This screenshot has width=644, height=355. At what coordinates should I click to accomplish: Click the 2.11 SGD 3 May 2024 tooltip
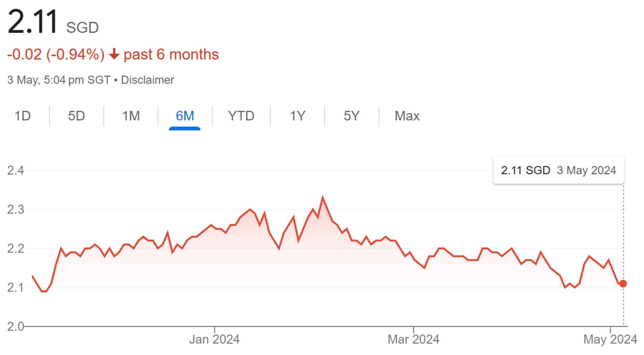point(558,170)
